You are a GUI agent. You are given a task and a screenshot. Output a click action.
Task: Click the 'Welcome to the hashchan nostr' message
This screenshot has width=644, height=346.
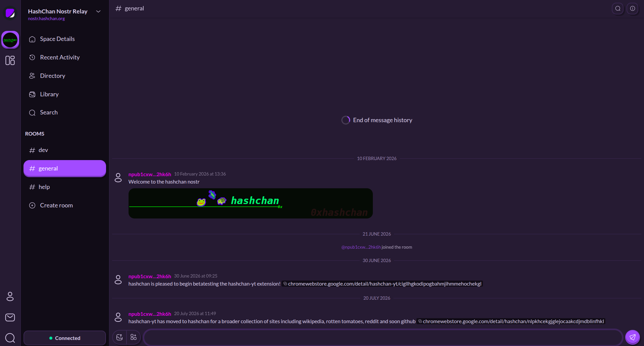coord(164,182)
